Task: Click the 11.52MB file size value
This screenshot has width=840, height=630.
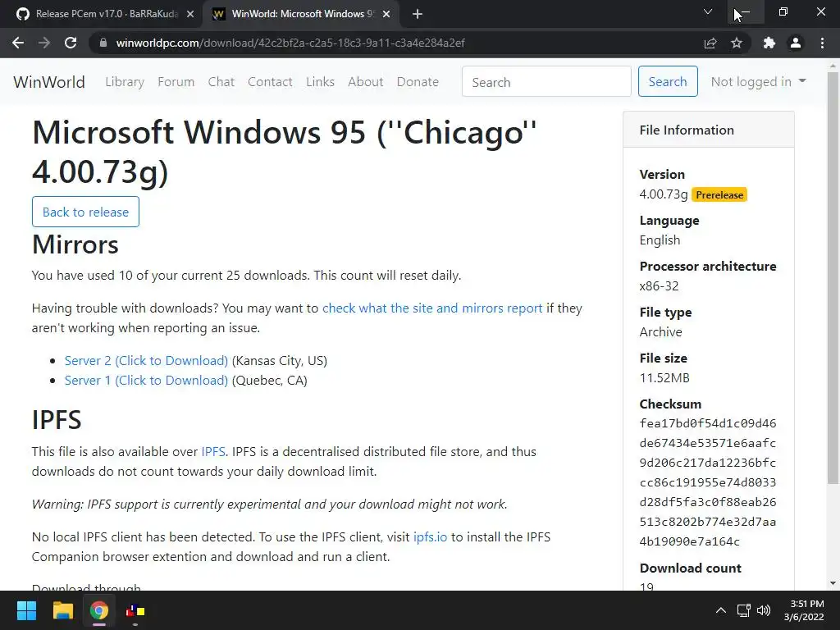Action: (664, 378)
